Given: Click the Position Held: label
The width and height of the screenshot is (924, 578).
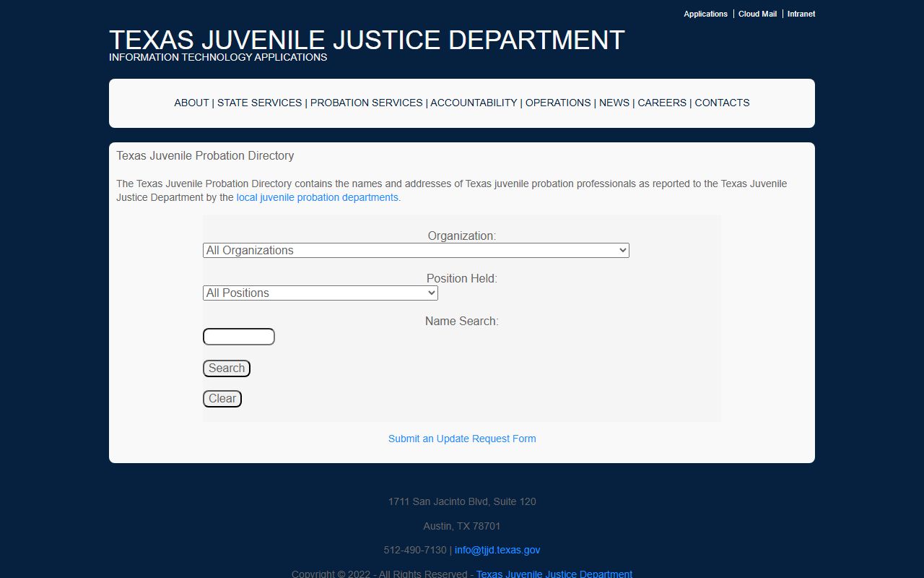Looking at the screenshot, I should pos(462,278).
